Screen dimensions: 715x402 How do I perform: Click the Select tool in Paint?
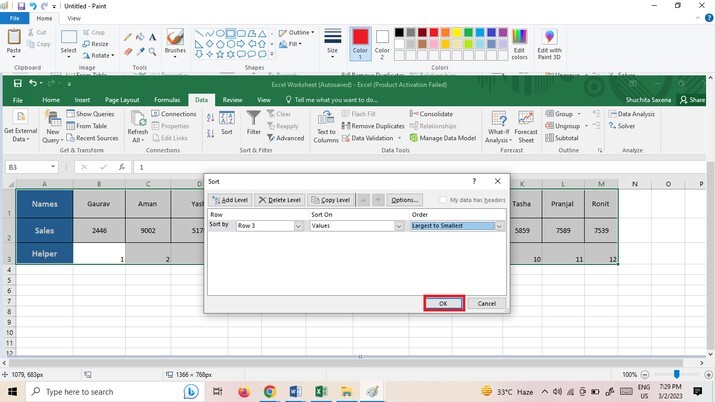click(x=68, y=42)
